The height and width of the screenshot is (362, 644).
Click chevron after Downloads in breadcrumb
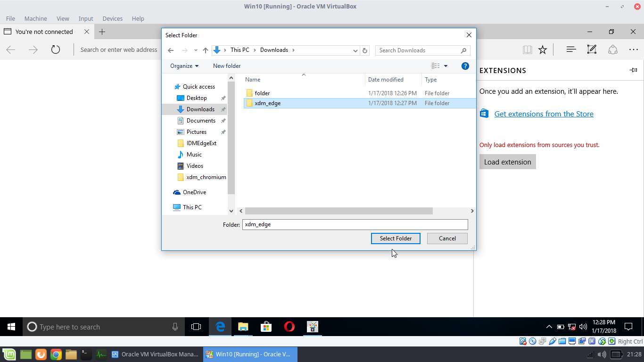(x=293, y=50)
